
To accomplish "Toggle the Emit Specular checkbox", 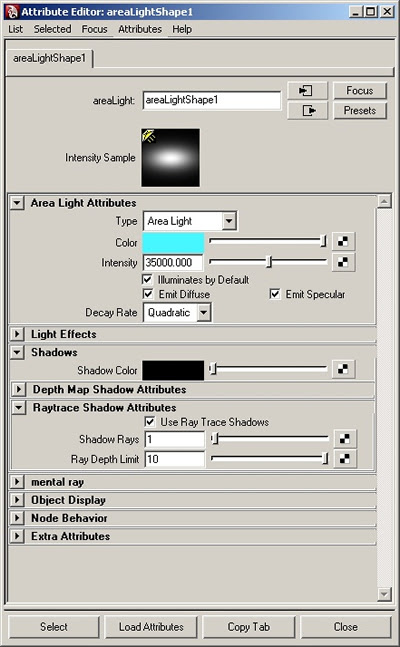I will [x=275, y=294].
